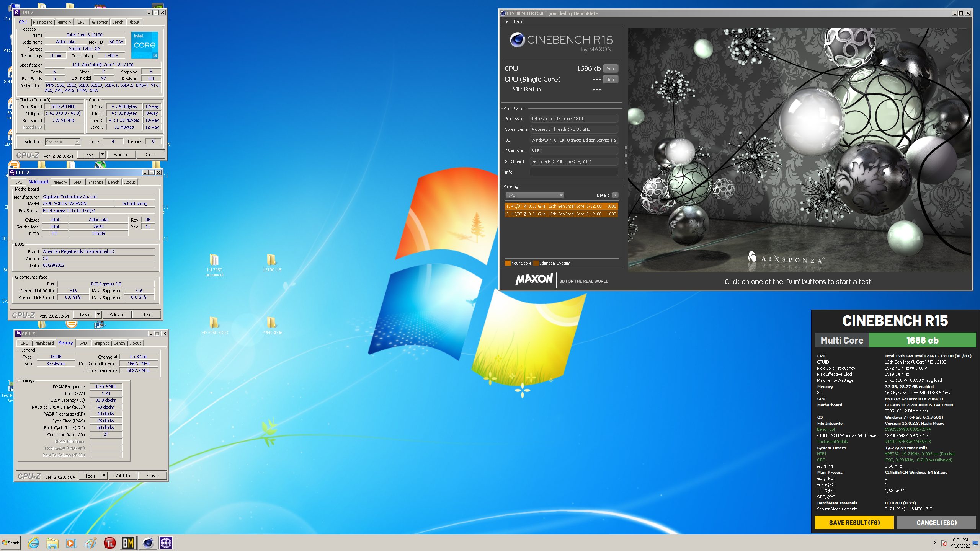Expand the ranking Details arrow
Screen dimensions: 980x551
tap(615, 195)
